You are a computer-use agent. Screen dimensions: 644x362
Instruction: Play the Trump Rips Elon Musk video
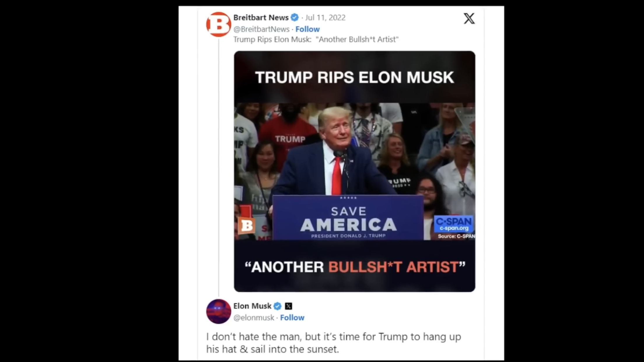[354, 171]
